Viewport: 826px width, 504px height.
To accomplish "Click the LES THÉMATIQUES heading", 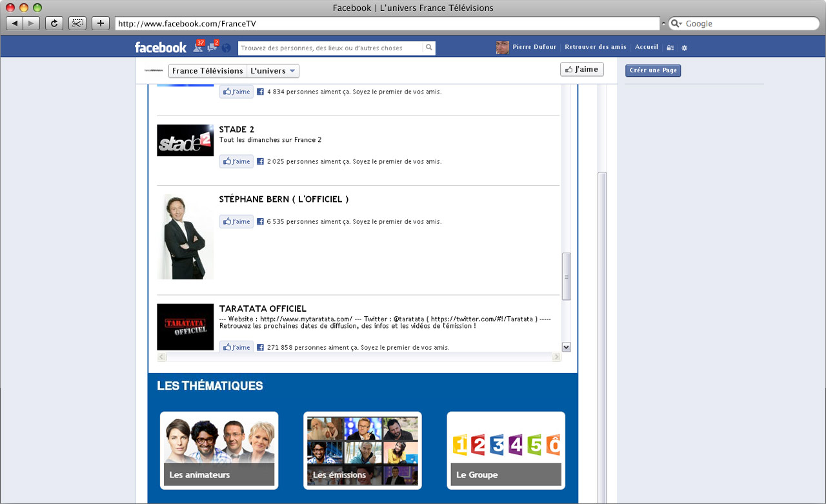I will [x=210, y=386].
